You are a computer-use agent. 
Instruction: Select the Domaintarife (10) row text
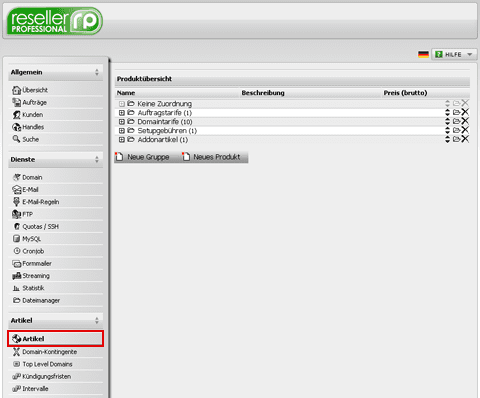pyautogui.click(x=165, y=122)
